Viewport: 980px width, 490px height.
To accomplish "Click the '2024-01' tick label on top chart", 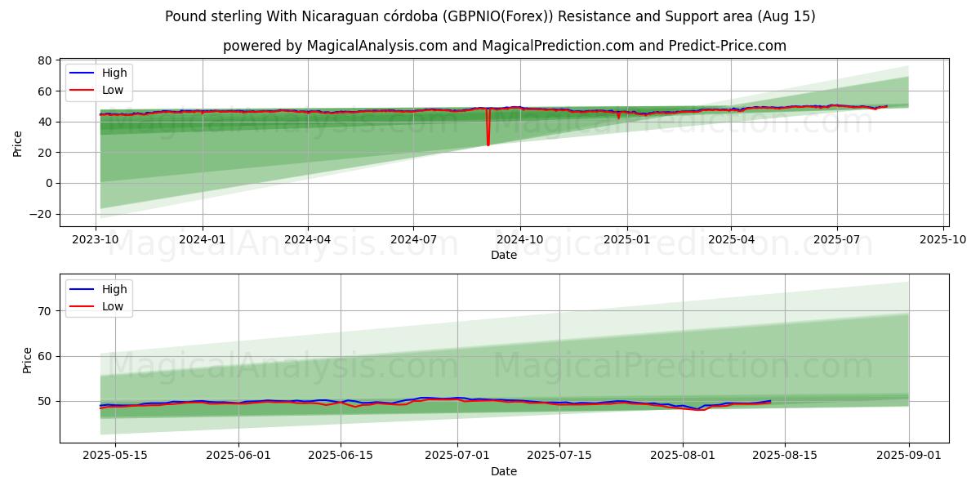I will tap(202, 240).
